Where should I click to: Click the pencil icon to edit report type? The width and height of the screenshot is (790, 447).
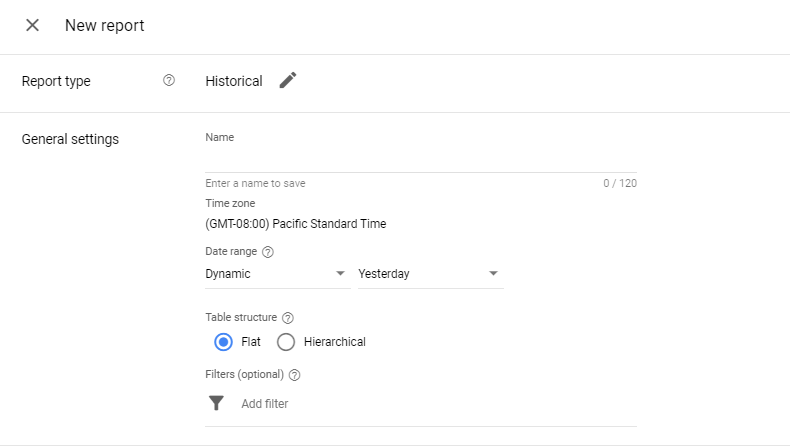(288, 81)
